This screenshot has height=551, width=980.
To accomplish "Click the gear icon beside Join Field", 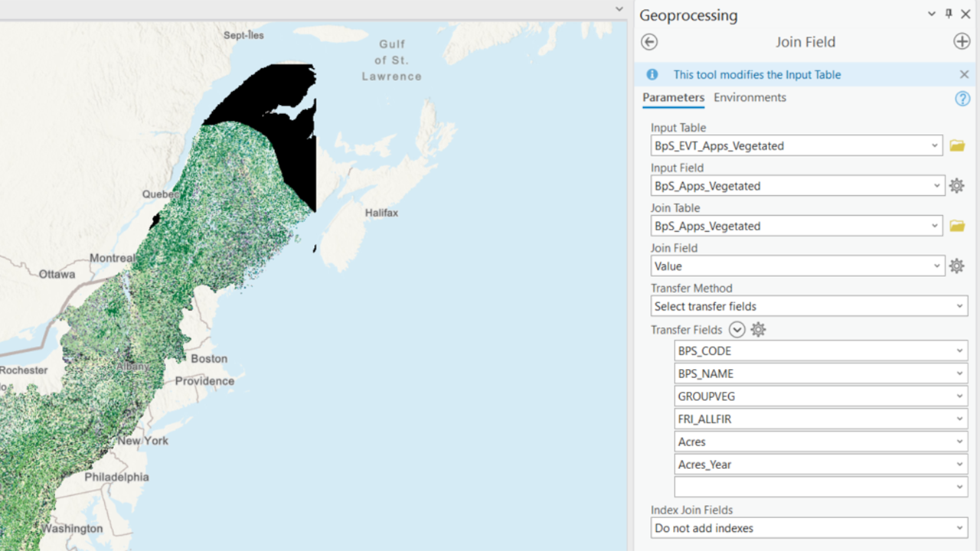I will point(956,266).
